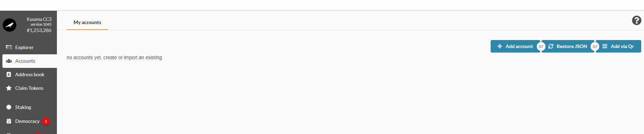The height and width of the screenshot is (134, 644).
Task: Go to Address book in sidebar
Action: click(x=29, y=74)
